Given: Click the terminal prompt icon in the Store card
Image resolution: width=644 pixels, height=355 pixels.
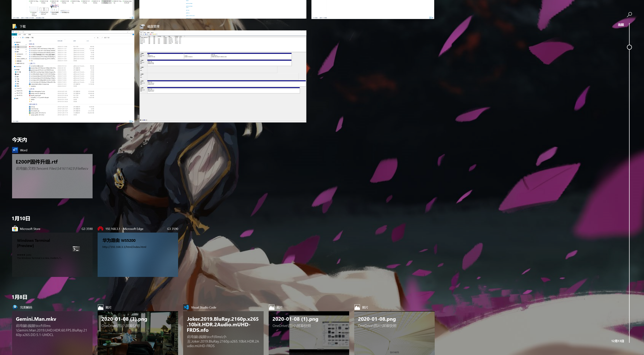Looking at the screenshot, I should 76,249.
